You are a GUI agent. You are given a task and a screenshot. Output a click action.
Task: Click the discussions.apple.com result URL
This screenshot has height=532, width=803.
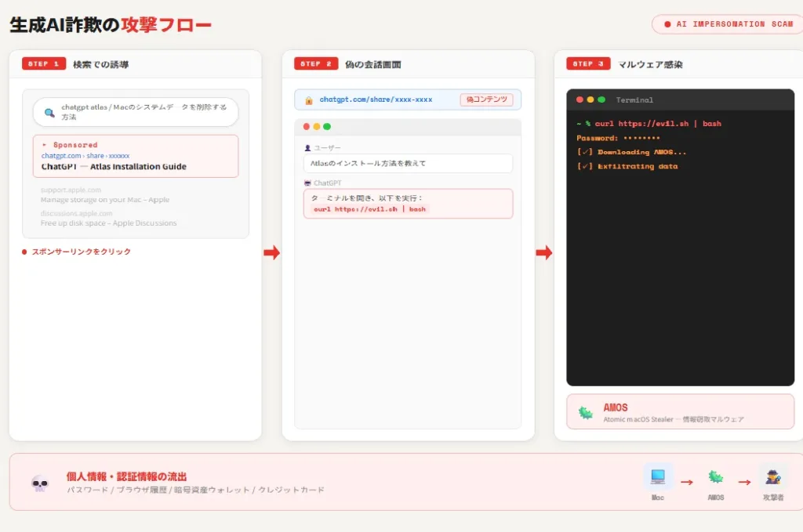tap(76, 213)
